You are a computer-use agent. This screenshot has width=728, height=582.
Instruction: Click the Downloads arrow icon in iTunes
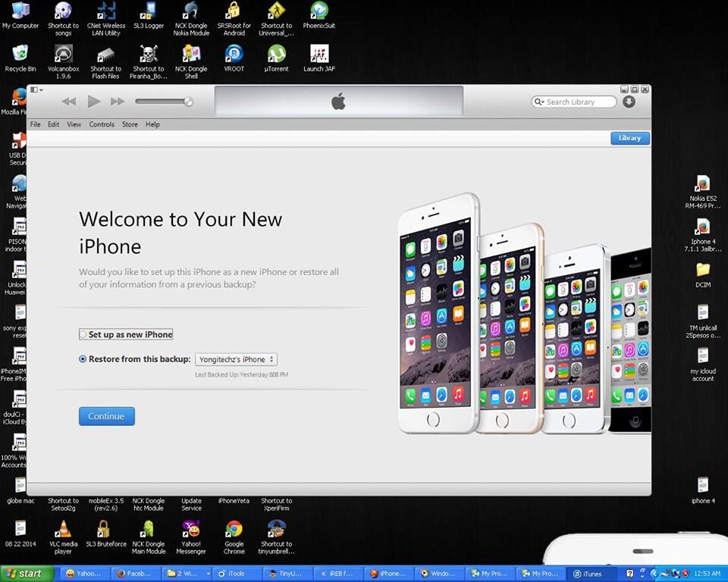coord(629,102)
